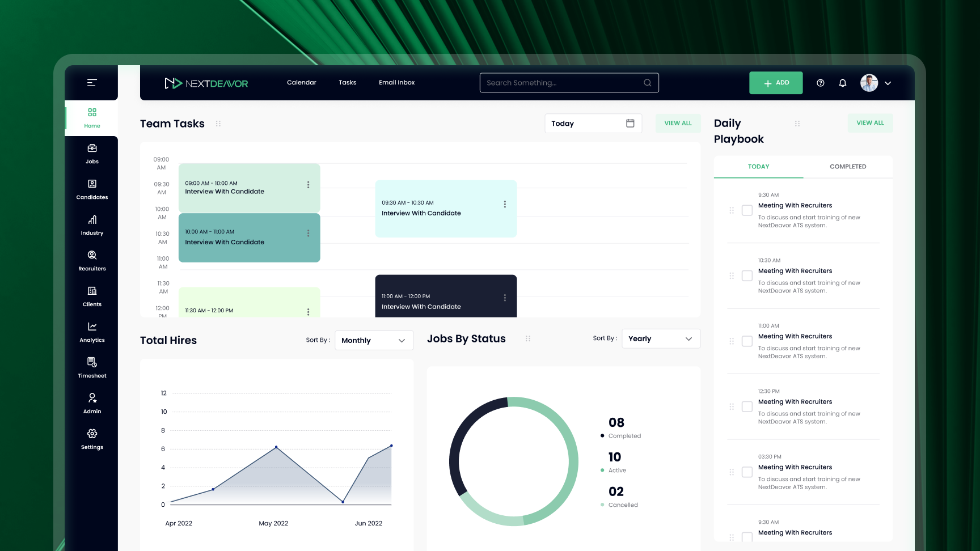This screenshot has width=980, height=551.
Task: Open the Email Inbox menu item
Action: (397, 83)
